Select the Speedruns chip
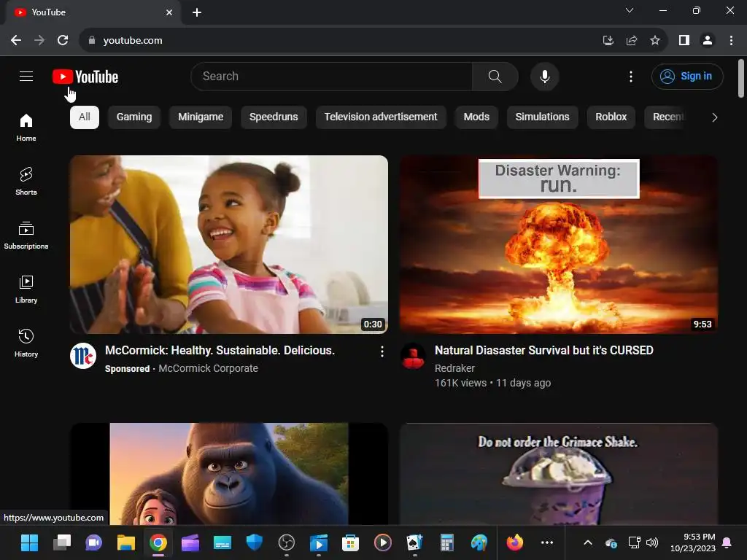This screenshot has height=560, width=747. click(274, 117)
